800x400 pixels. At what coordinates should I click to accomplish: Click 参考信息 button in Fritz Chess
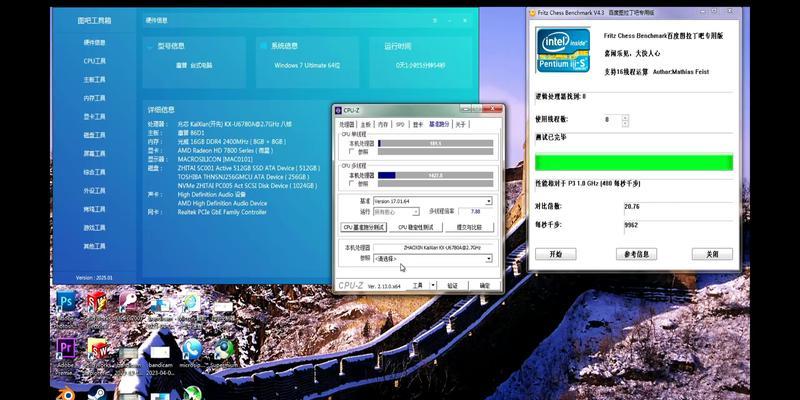(x=636, y=254)
